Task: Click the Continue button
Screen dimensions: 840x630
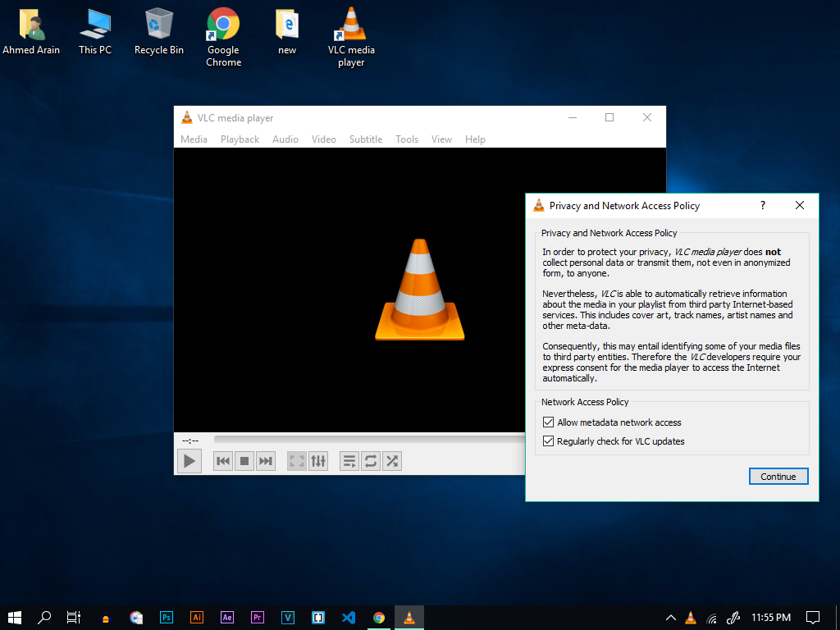Action: [x=778, y=477]
